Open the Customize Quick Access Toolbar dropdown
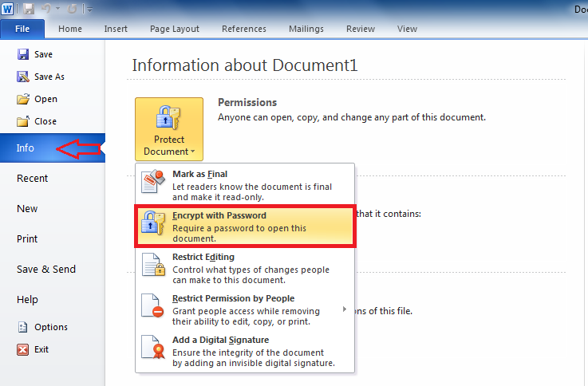This screenshot has width=588, height=386. pyautogui.click(x=89, y=10)
